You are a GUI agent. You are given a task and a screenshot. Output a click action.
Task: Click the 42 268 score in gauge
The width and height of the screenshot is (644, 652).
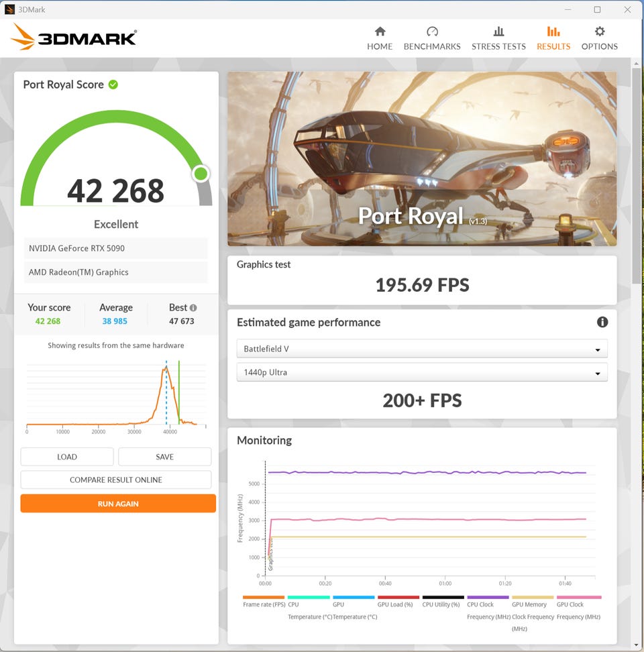coord(115,191)
